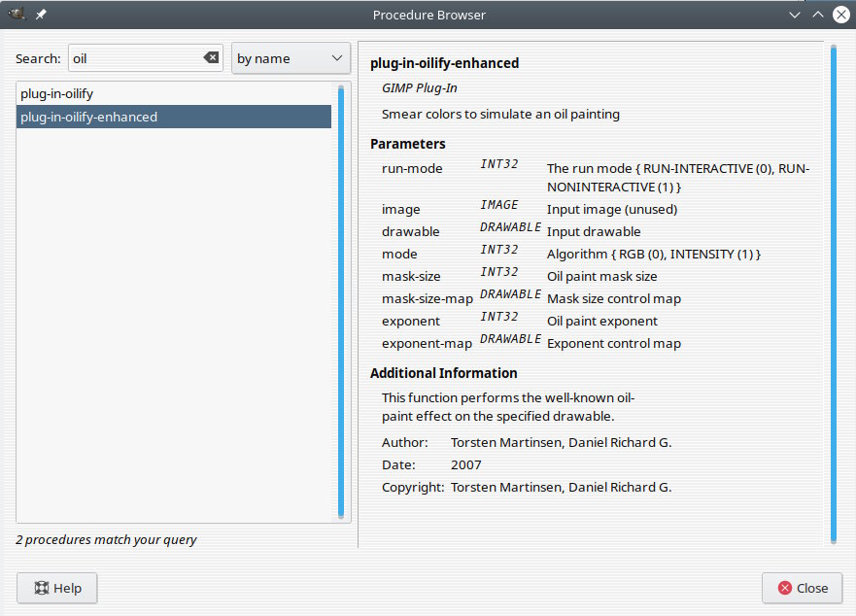Viewport: 856px width, 616px height.
Task: Click the 'GIMP Plug-In' type label
Action: point(420,87)
